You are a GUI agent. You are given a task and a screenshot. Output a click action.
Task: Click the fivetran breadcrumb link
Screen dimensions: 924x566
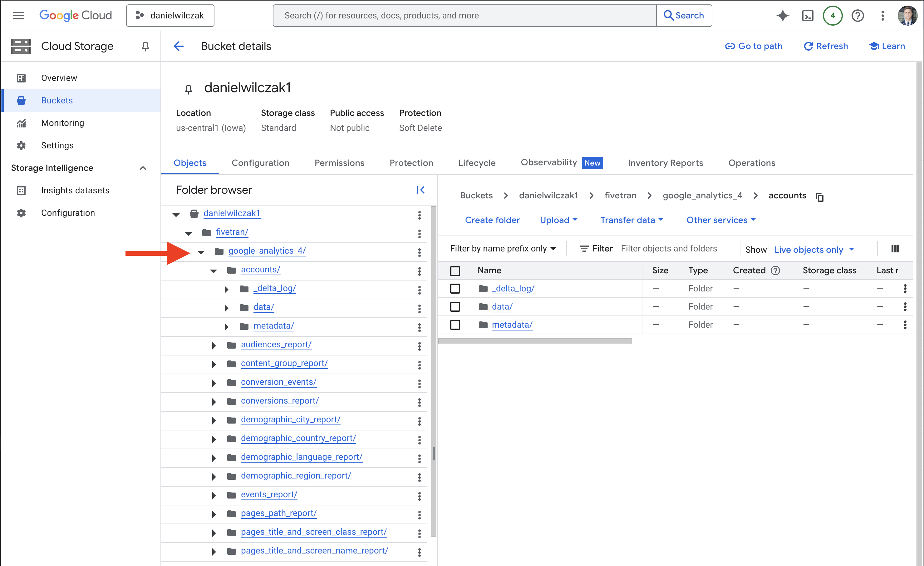coord(620,196)
